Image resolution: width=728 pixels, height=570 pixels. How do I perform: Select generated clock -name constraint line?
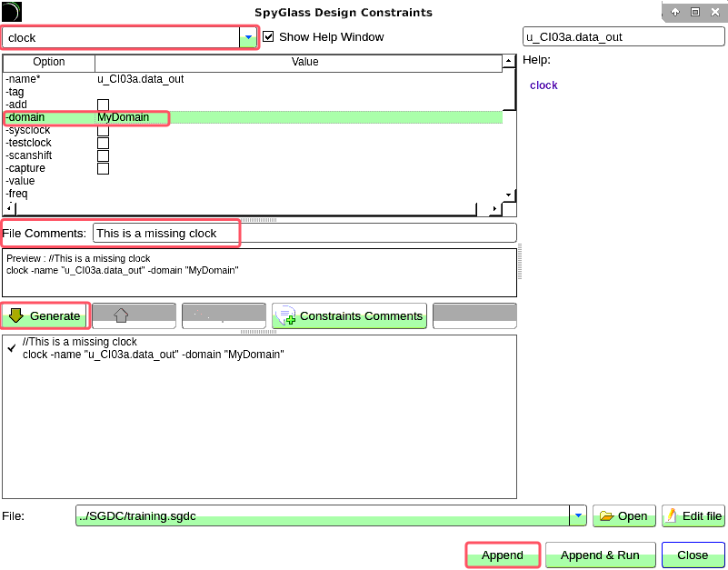coord(154,355)
